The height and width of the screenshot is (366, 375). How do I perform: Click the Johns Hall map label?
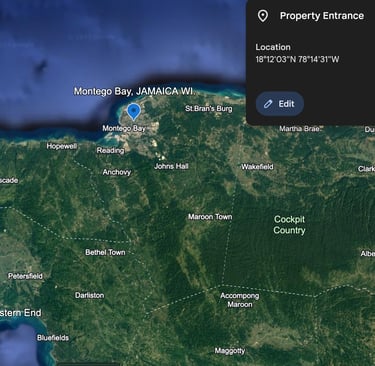[171, 166]
